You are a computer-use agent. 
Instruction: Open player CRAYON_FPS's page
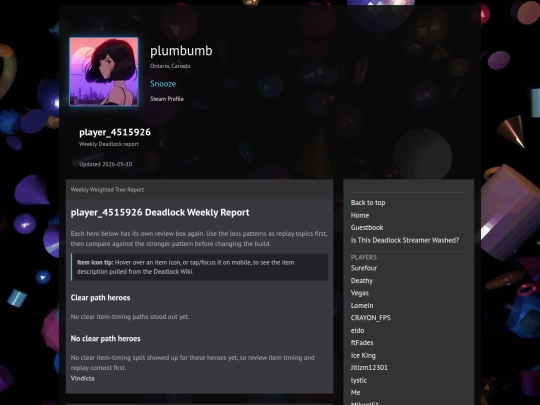[371, 318]
